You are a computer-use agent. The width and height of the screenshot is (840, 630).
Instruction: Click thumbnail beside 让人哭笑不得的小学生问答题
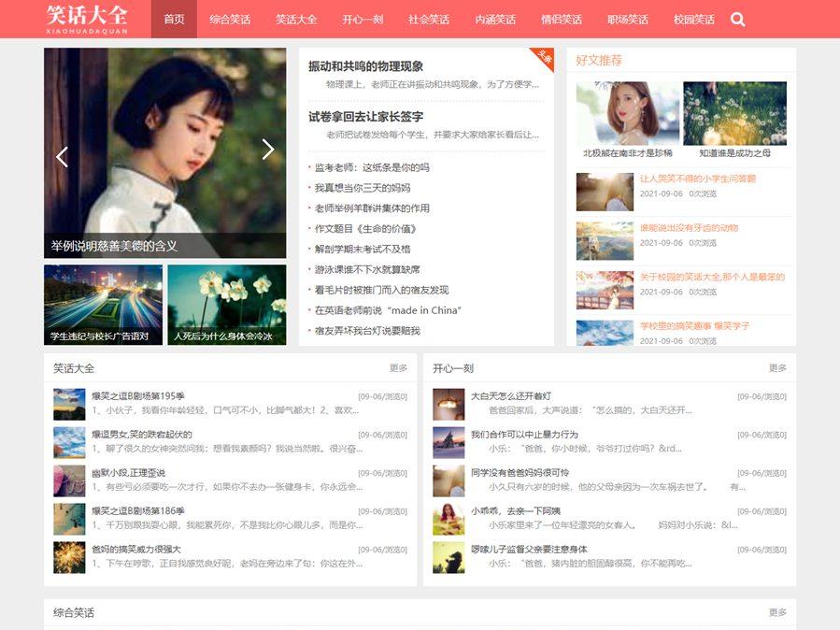(x=605, y=192)
